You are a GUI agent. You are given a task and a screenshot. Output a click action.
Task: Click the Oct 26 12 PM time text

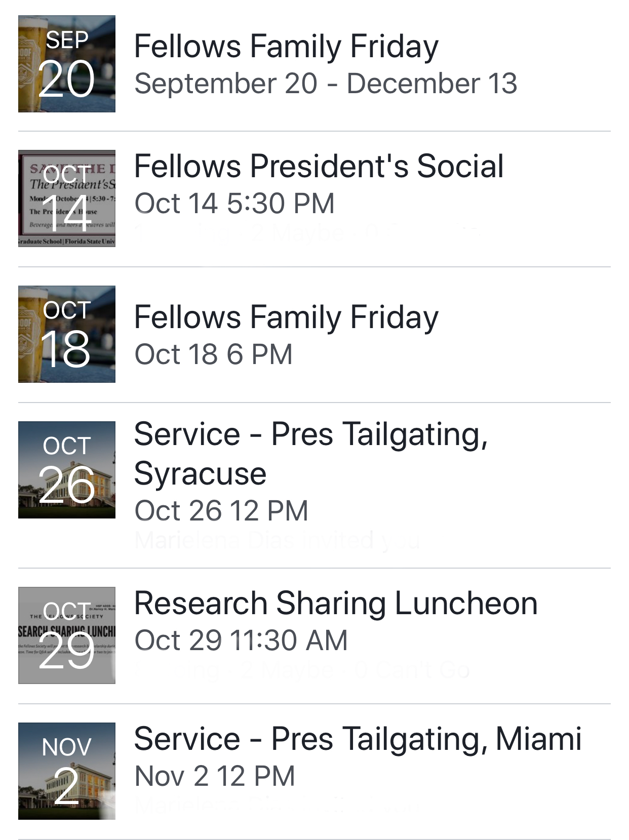(221, 510)
